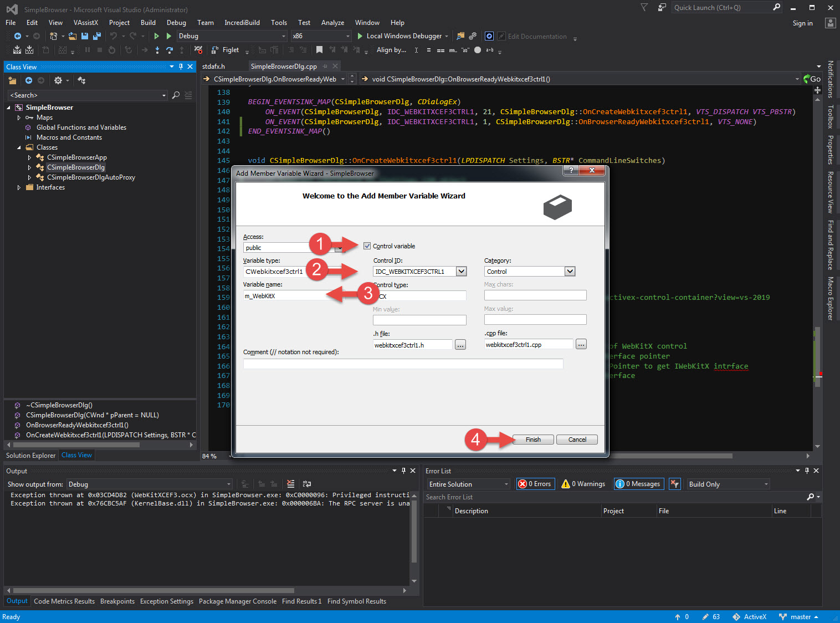Viewport: 840px width, 623px height.
Task: Open the Package Manager Console tab
Action: click(x=238, y=601)
